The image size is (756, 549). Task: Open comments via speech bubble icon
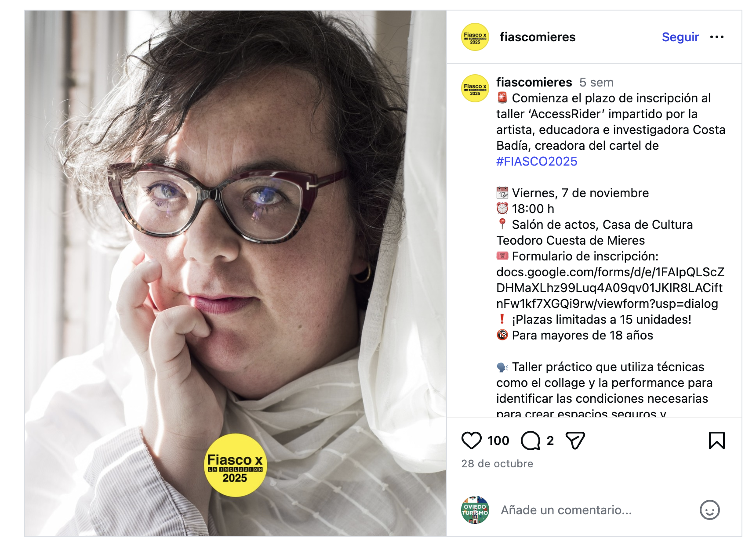pos(531,441)
